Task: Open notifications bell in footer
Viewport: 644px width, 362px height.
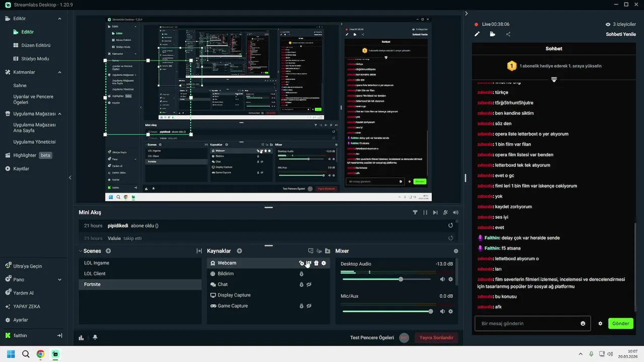Action: coord(95,338)
